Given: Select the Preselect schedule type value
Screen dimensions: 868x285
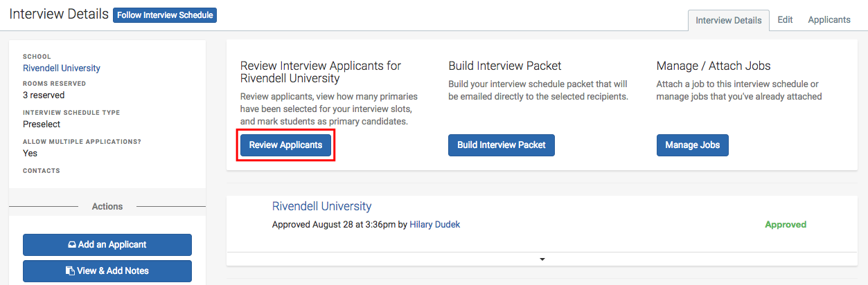Looking at the screenshot, I should [42, 125].
